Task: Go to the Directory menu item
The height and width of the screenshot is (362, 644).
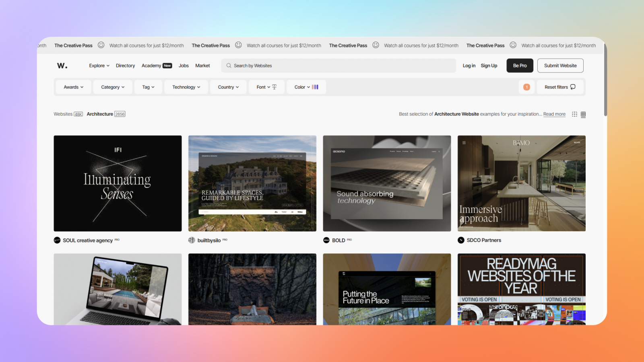Action: click(125, 66)
